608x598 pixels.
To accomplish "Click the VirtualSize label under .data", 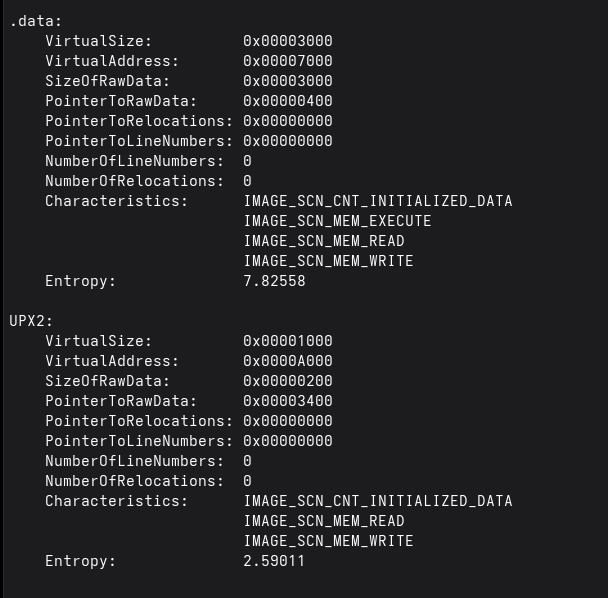I will (x=99, y=41).
